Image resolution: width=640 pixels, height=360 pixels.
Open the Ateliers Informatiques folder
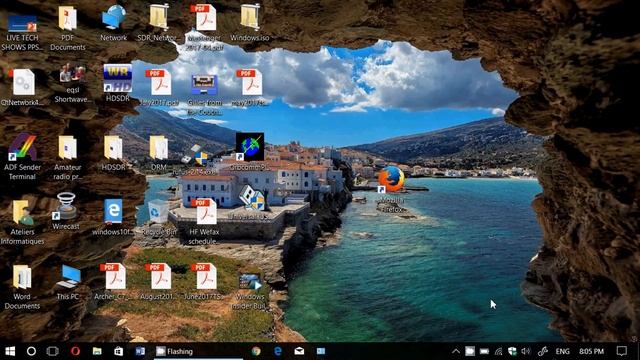(22, 222)
